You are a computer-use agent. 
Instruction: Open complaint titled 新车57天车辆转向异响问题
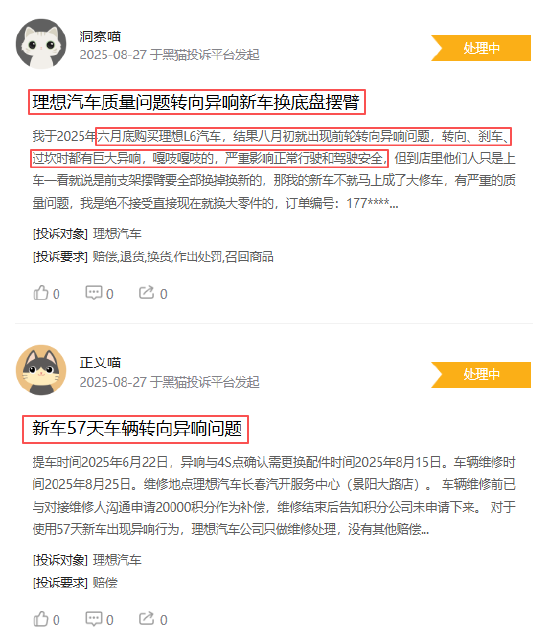coord(137,429)
